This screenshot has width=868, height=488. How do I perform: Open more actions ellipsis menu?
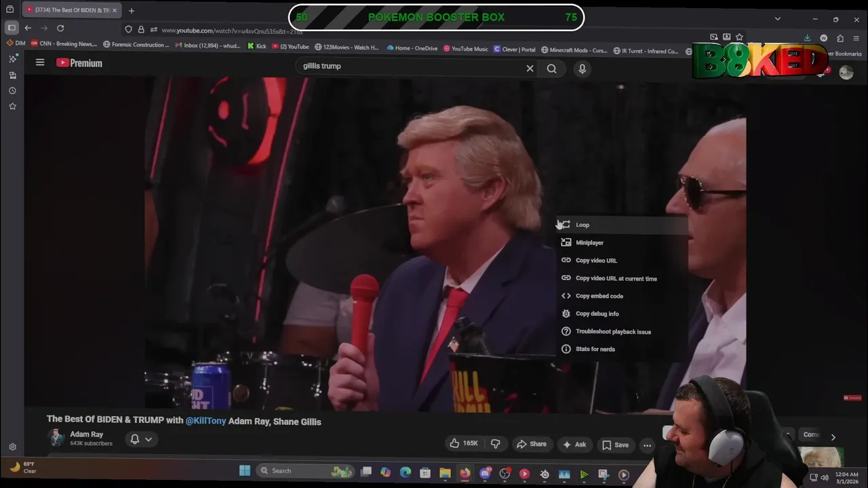coord(648,445)
